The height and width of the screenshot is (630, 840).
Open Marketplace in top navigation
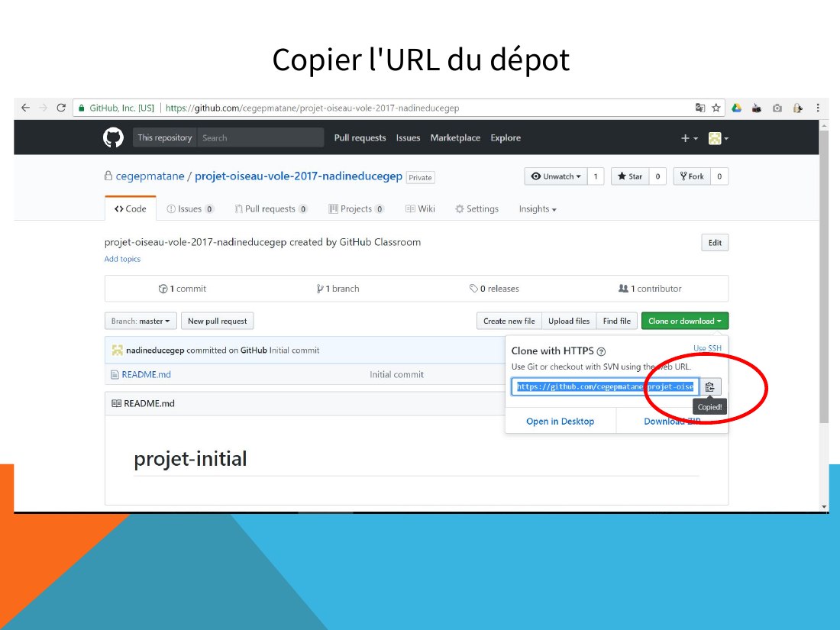point(455,137)
